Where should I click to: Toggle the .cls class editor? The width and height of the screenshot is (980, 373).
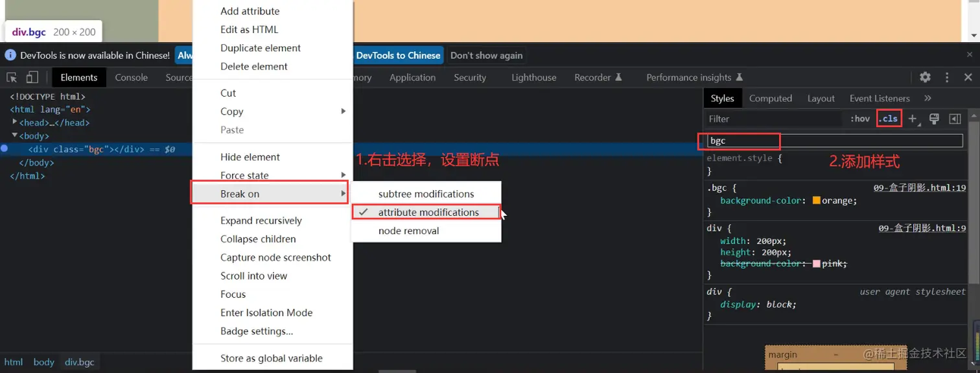coord(889,119)
